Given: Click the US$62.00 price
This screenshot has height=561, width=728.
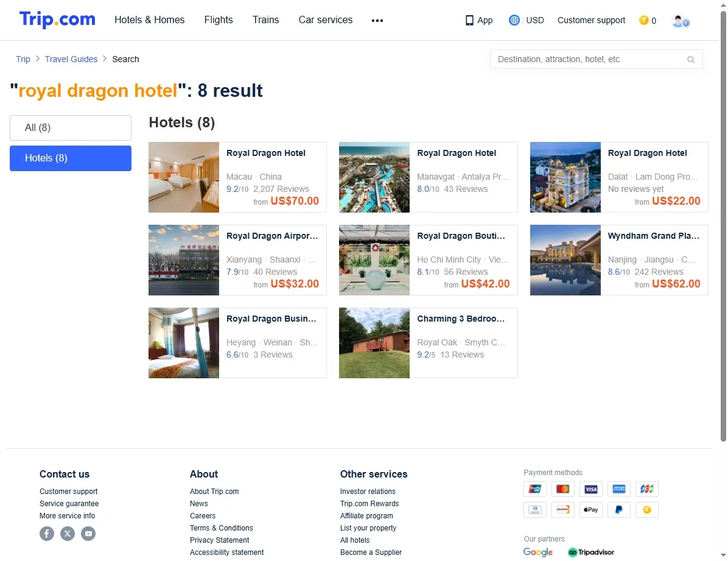Looking at the screenshot, I should [676, 284].
